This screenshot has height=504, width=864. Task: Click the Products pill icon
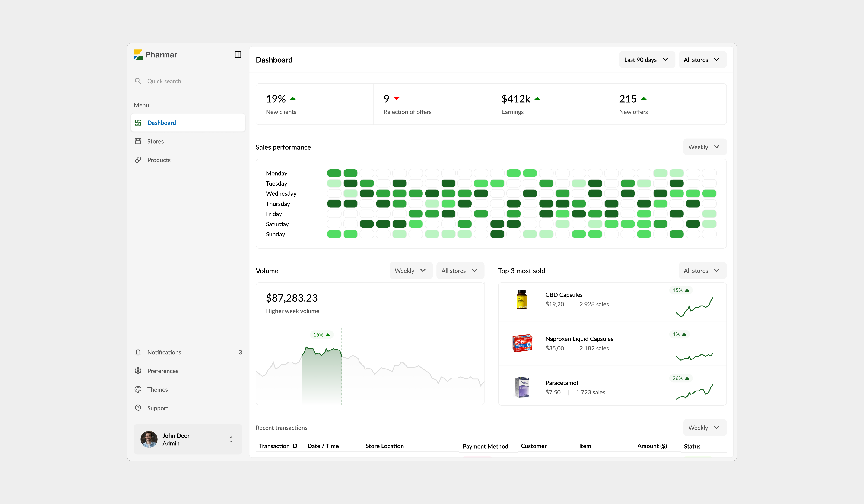(x=138, y=160)
